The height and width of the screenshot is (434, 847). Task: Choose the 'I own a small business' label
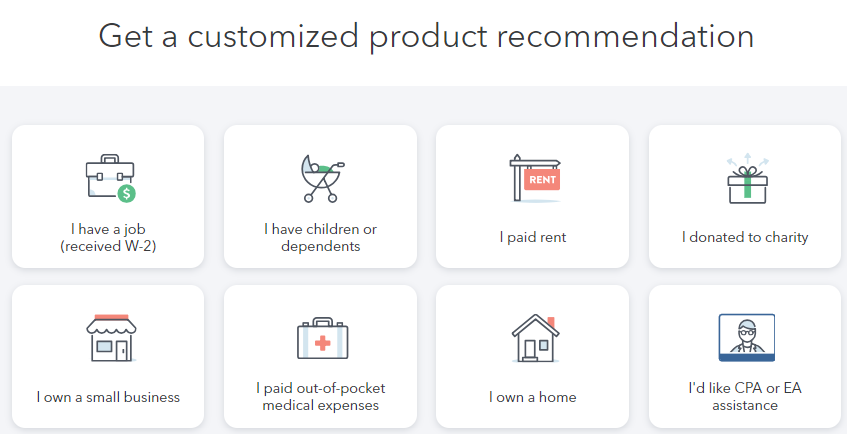108,397
